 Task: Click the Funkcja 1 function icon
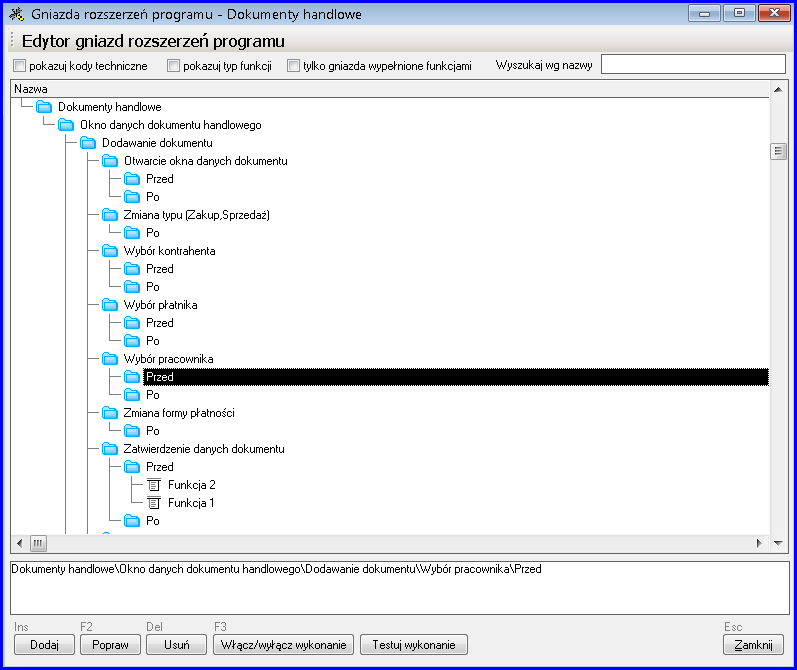(x=154, y=503)
